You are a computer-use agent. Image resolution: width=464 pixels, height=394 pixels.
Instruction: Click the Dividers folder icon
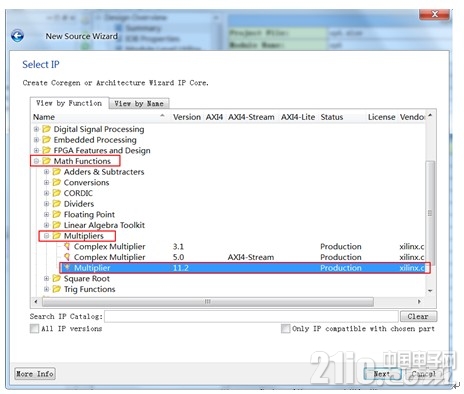[57, 204]
